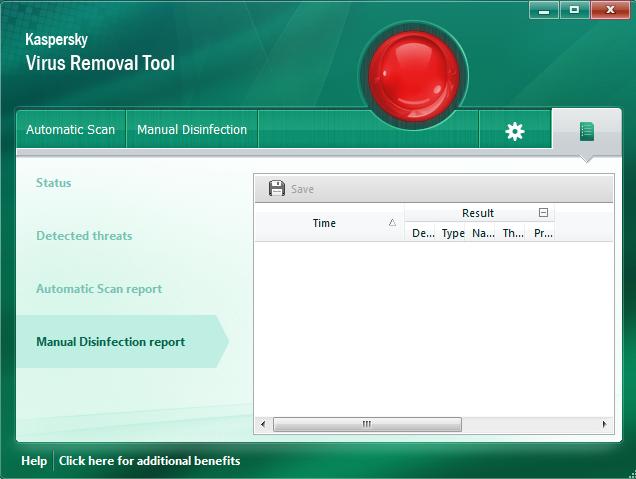Click the horizontal scrollbar thumb
This screenshot has height=479, width=636.
pos(367,424)
